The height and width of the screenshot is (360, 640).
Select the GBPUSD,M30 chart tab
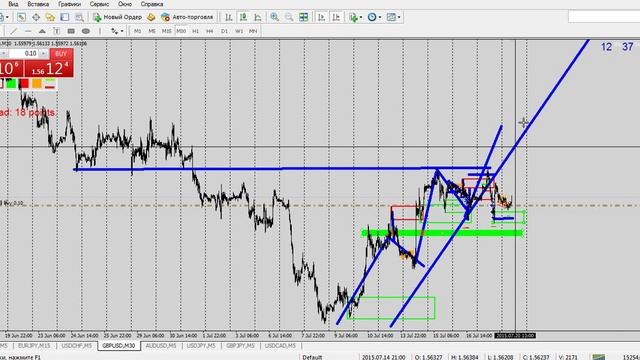click(x=119, y=346)
